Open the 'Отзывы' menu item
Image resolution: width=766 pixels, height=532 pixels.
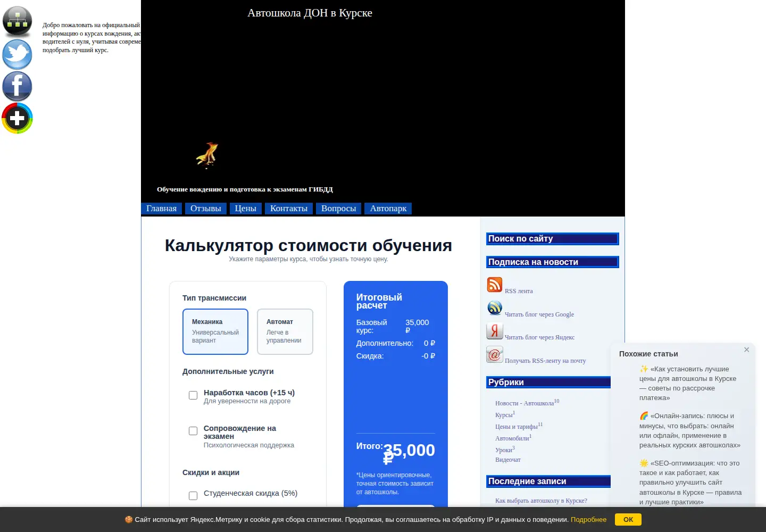[x=206, y=209]
